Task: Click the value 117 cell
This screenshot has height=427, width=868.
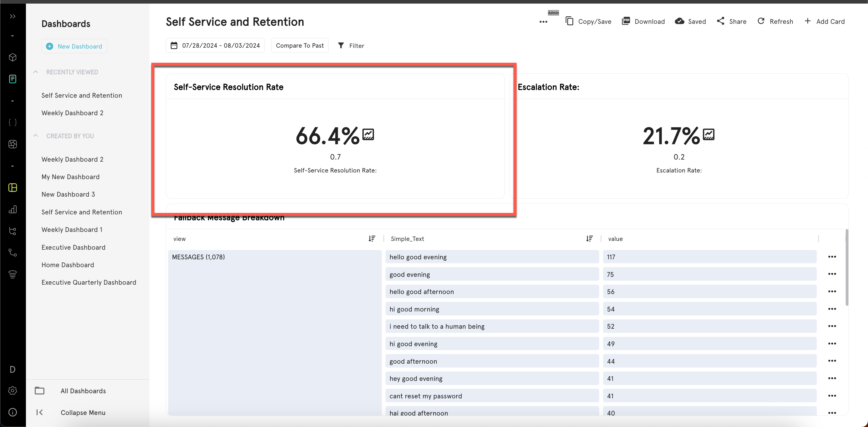Action: 710,257
